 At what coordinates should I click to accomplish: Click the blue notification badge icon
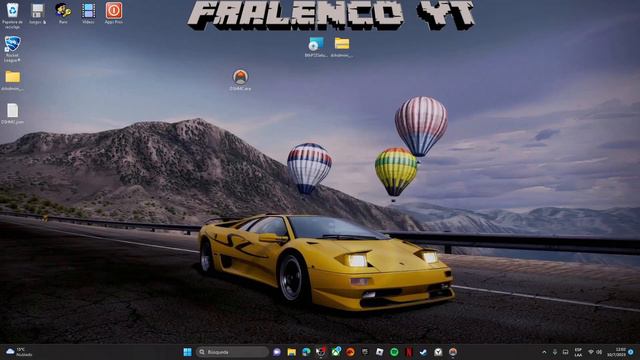pos(631,352)
